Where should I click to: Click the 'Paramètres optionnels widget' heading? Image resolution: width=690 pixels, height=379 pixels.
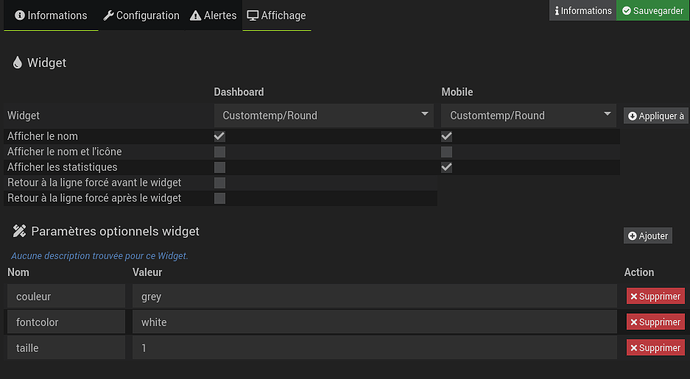click(x=115, y=232)
